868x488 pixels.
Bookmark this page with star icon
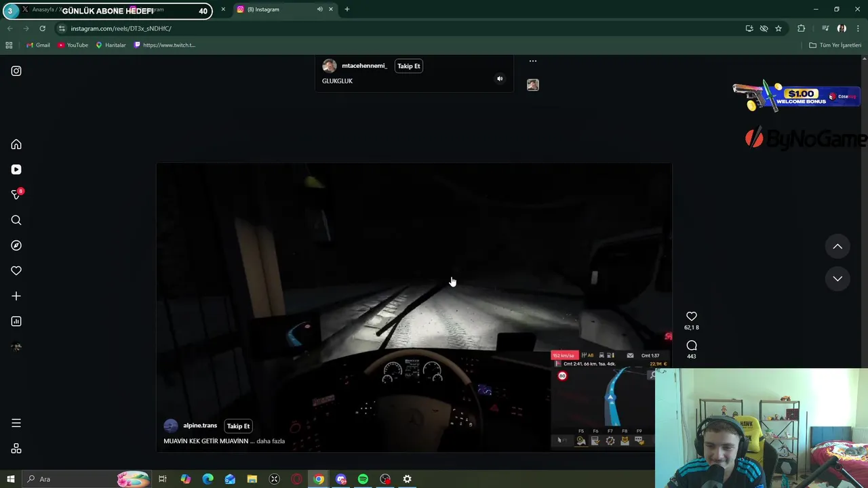tap(778, 28)
